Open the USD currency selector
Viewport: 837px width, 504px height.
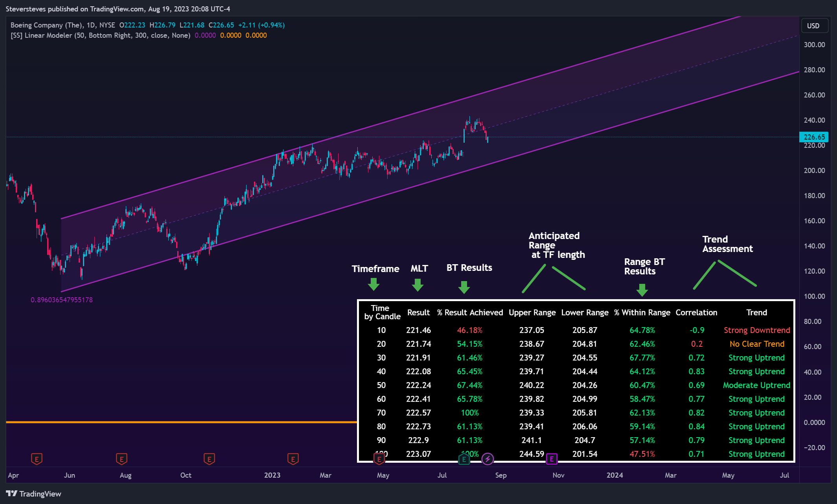pyautogui.click(x=815, y=26)
